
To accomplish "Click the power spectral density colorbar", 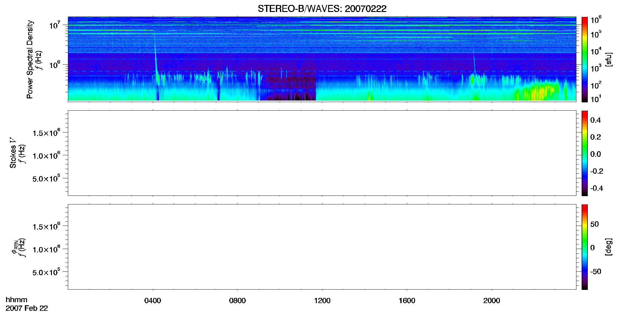I will (584, 59).
